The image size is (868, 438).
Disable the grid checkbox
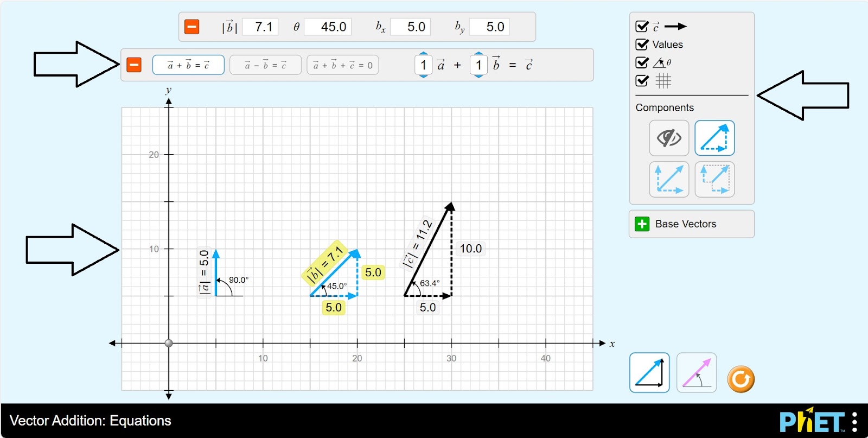642,81
